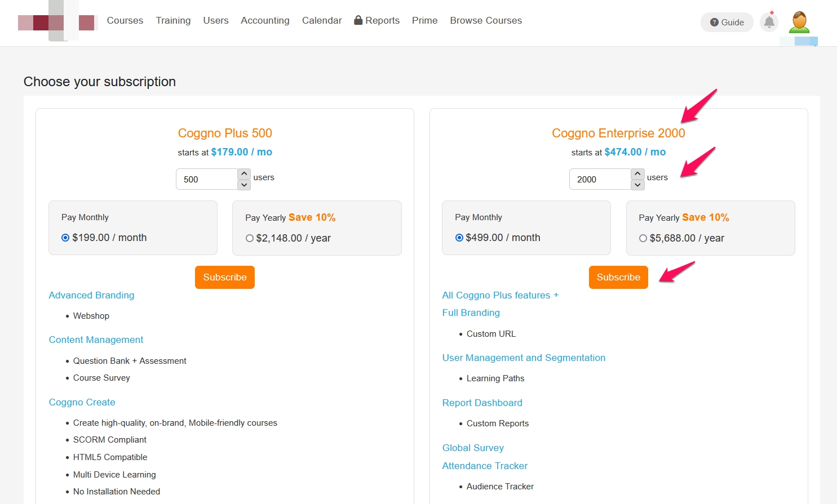Go to the Prime menu item
The height and width of the screenshot is (504, 837).
tap(424, 20)
